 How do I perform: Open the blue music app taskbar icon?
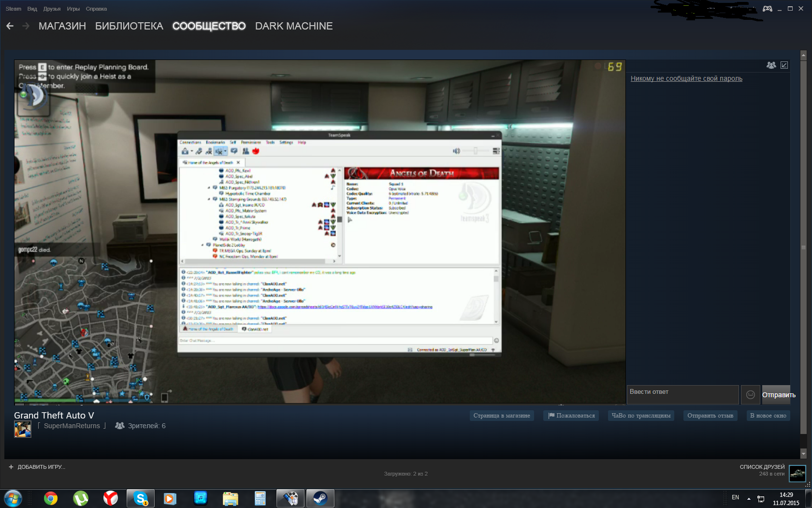200,498
